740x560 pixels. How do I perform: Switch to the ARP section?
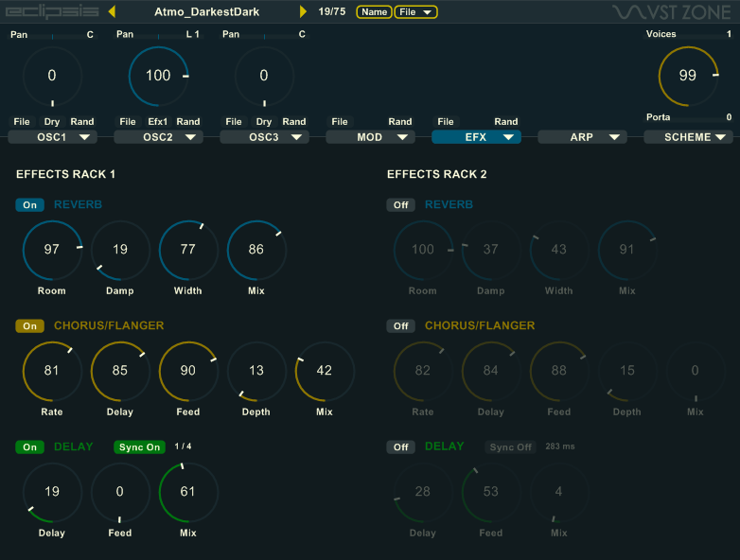point(582,137)
